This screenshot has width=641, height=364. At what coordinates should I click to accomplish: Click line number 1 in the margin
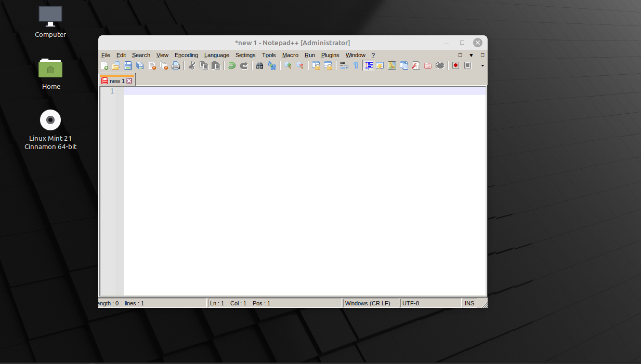coord(112,91)
